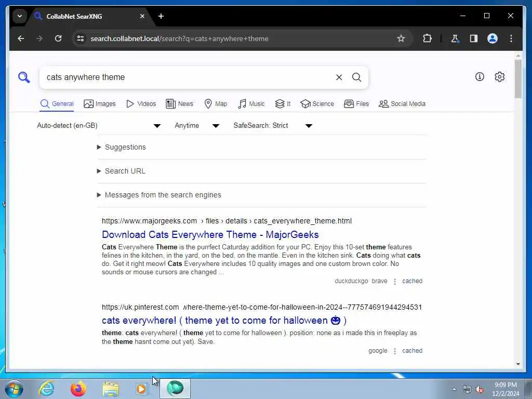
Task: Click the SearXNG magnifier logo
Action: 24,77
